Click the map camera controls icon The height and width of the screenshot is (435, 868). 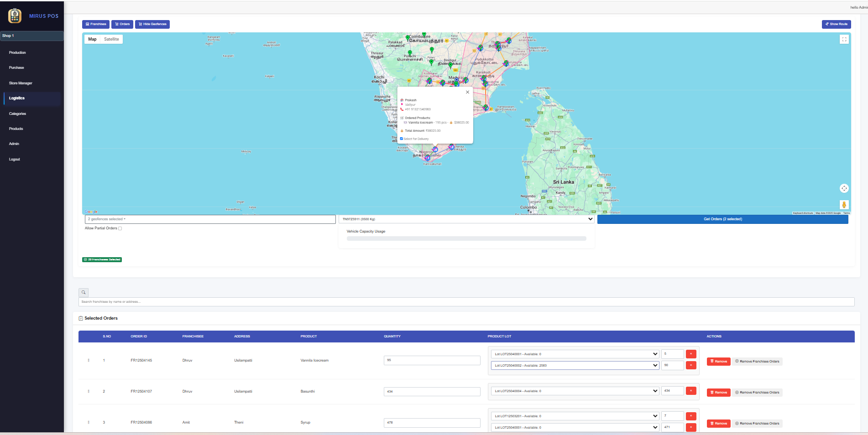coord(844,188)
